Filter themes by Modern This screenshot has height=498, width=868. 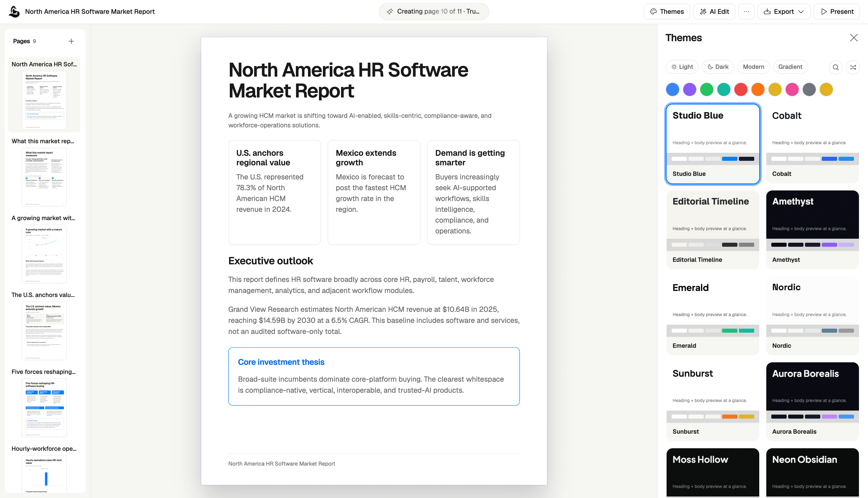[753, 67]
